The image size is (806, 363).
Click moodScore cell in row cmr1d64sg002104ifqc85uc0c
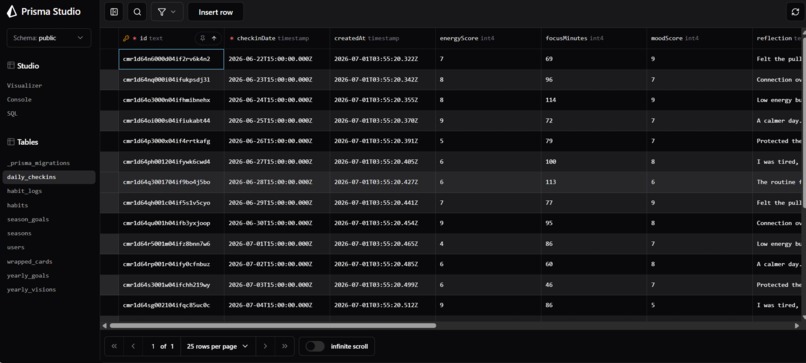699,305
